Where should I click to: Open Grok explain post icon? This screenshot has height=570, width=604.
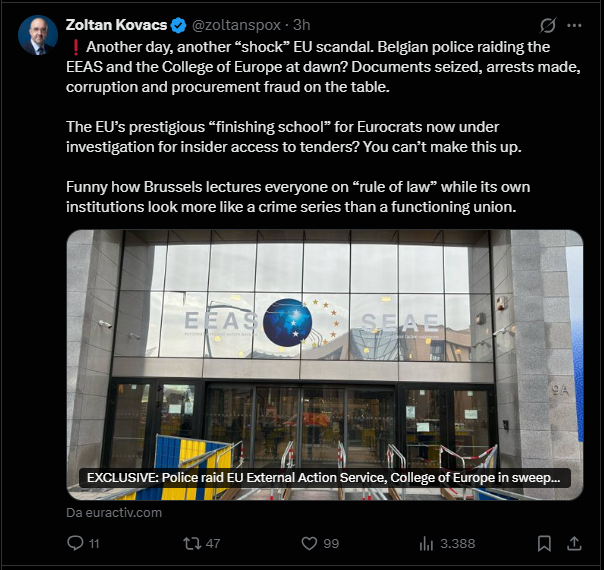click(x=547, y=25)
